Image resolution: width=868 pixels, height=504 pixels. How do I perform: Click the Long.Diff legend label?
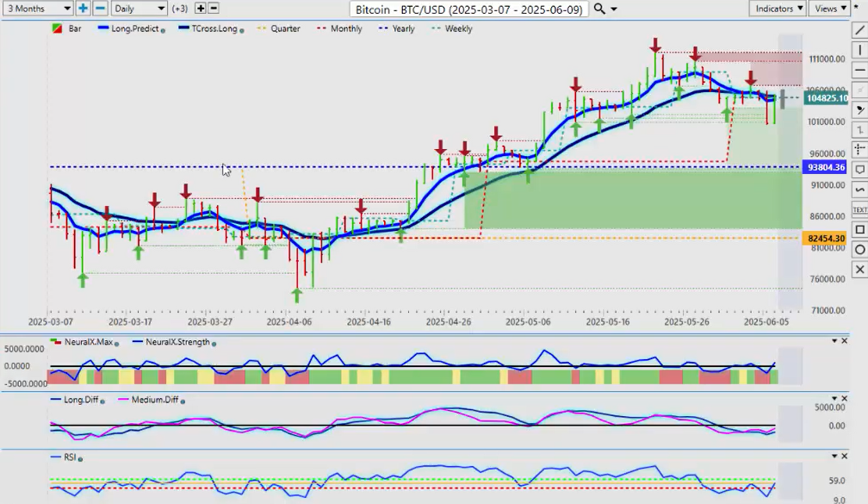coord(81,400)
